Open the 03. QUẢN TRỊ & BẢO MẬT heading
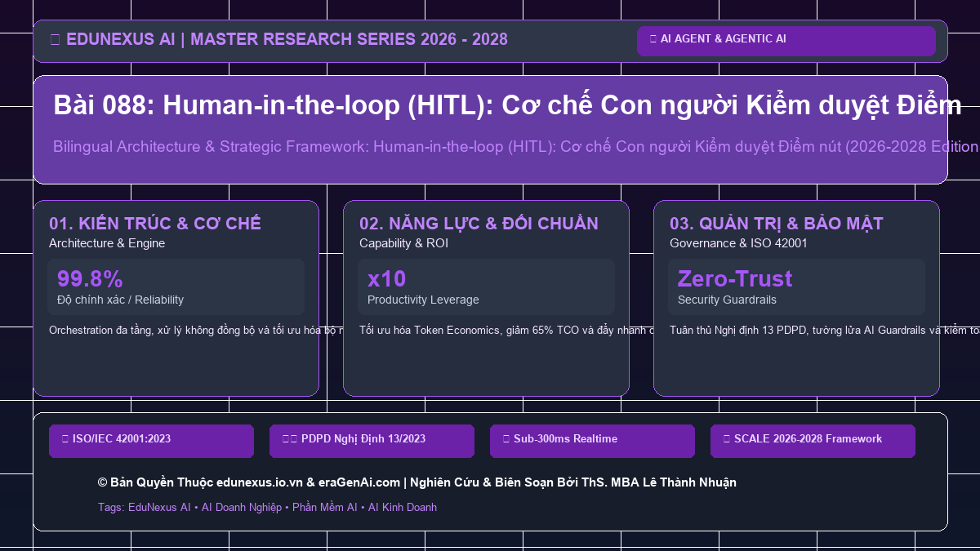 point(776,224)
